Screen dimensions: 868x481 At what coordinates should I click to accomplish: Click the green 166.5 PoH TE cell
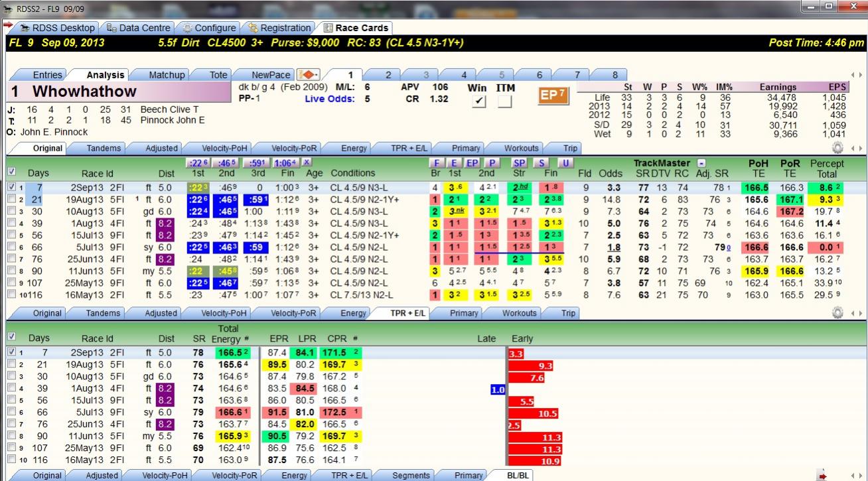pyautogui.click(x=757, y=187)
